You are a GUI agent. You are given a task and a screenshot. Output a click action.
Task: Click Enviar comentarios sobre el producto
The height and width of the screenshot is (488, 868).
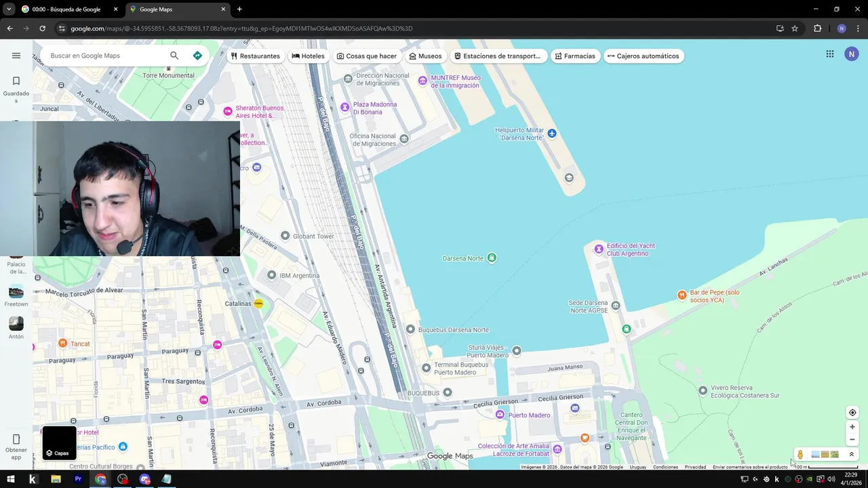[x=750, y=467]
